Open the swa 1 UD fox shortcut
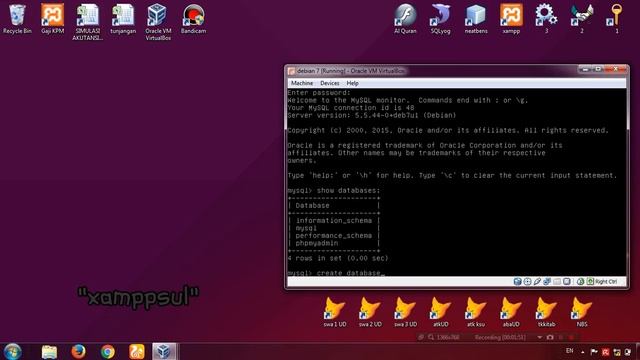Viewport: 640px width, 360px height. click(335, 312)
